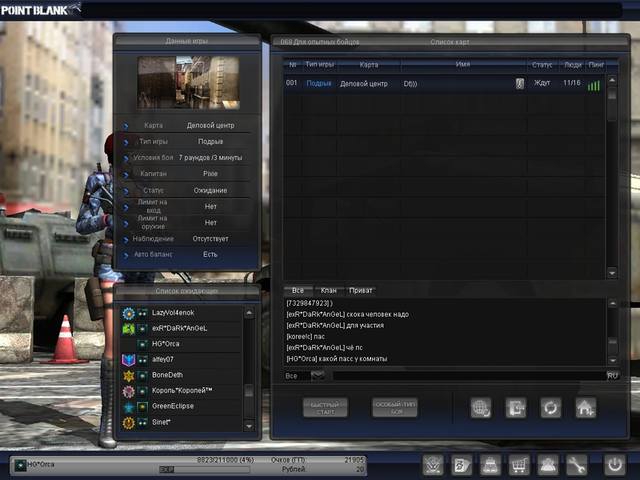Click the exit door icon
The height and width of the screenshot is (480, 640).
point(515,407)
